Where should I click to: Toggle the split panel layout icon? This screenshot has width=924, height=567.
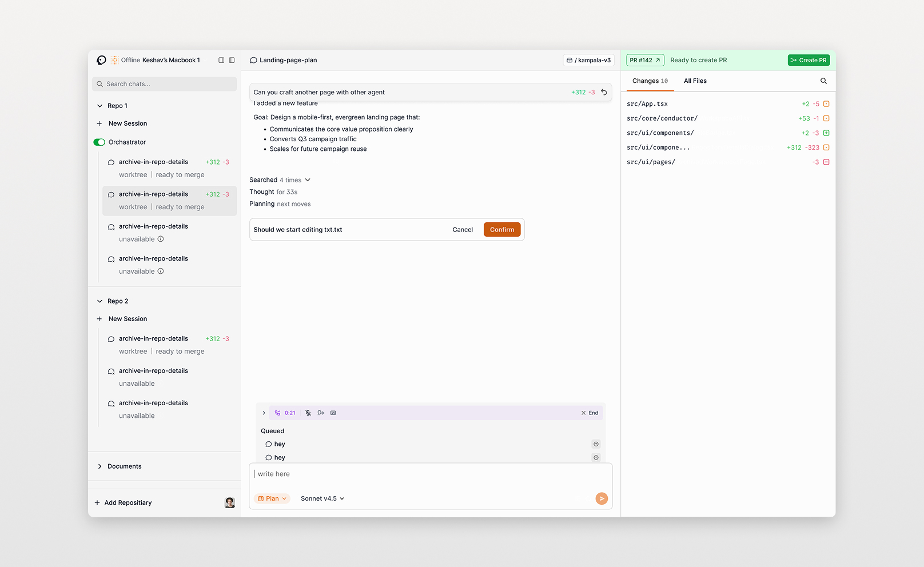pyautogui.click(x=221, y=60)
